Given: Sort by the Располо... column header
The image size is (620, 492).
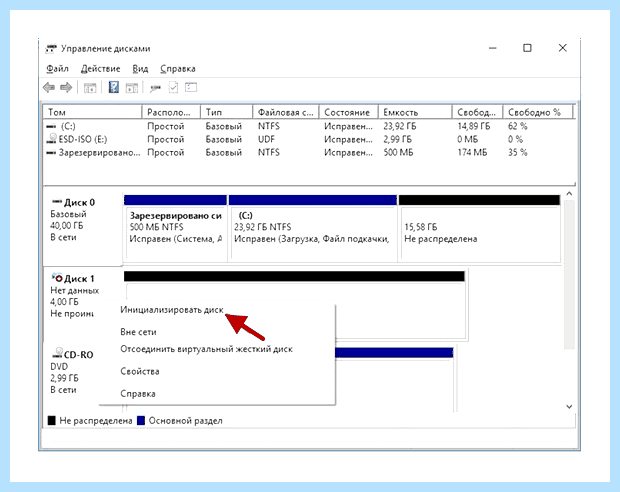Looking at the screenshot, I should point(171,112).
